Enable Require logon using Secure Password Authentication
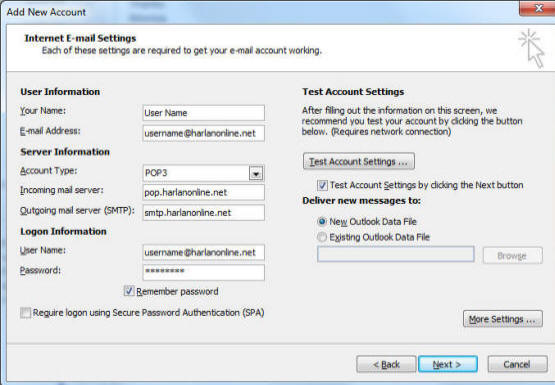 25,313
